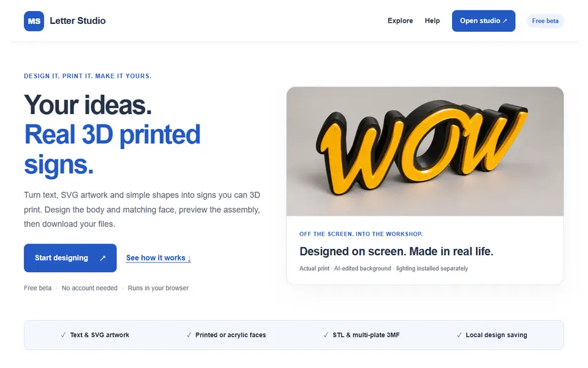Click the 'Real 3D printed signs.' headline

tap(112, 150)
